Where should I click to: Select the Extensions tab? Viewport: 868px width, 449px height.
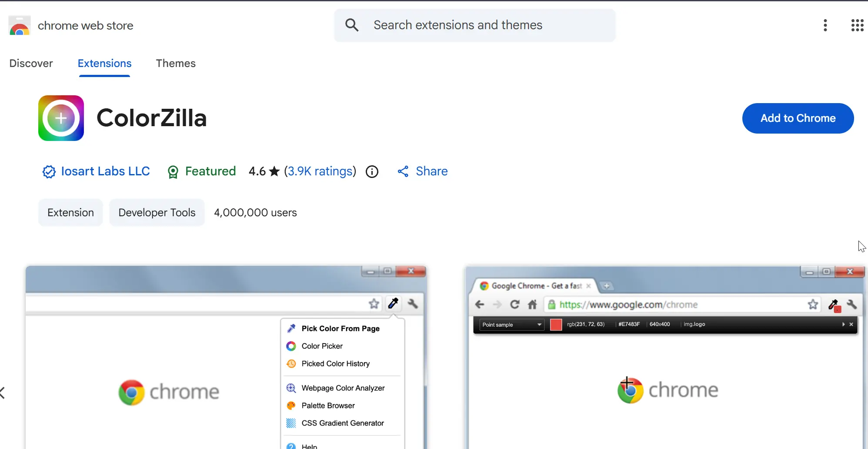point(104,63)
